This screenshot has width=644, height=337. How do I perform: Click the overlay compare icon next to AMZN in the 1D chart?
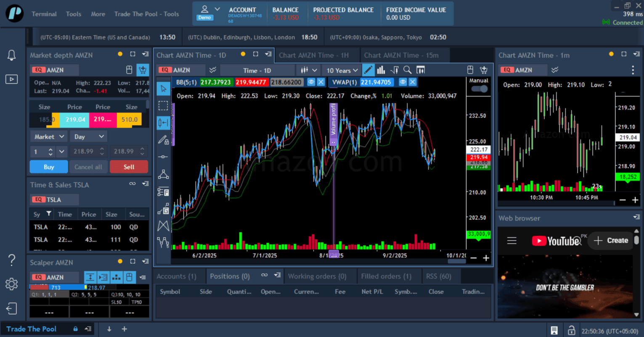pyautogui.click(x=213, y=70)
